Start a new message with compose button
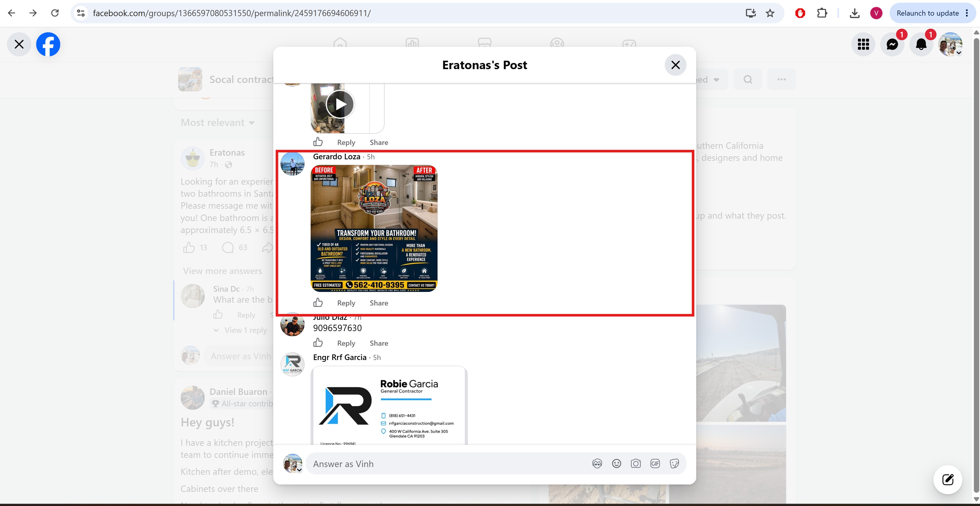 point(948,479)
